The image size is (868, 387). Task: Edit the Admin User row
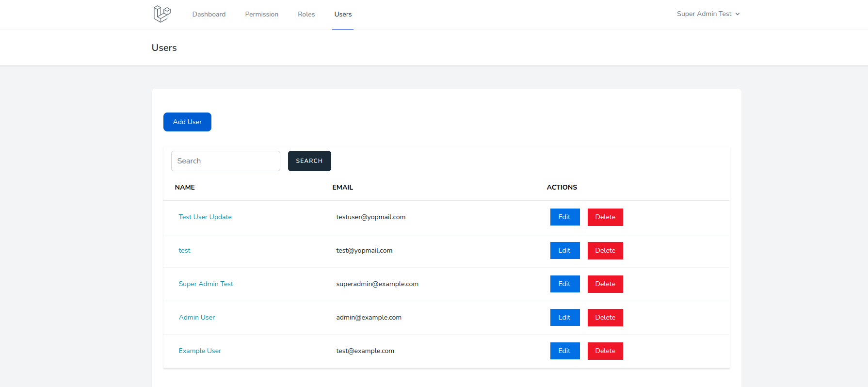(x=564, y=318)
